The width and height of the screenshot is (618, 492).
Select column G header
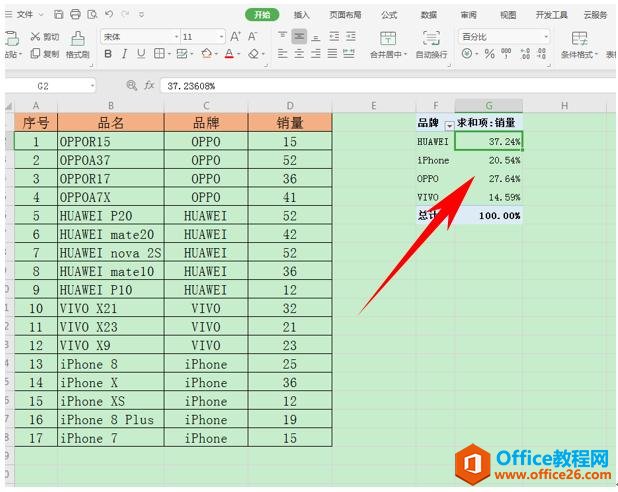point(489,106)
